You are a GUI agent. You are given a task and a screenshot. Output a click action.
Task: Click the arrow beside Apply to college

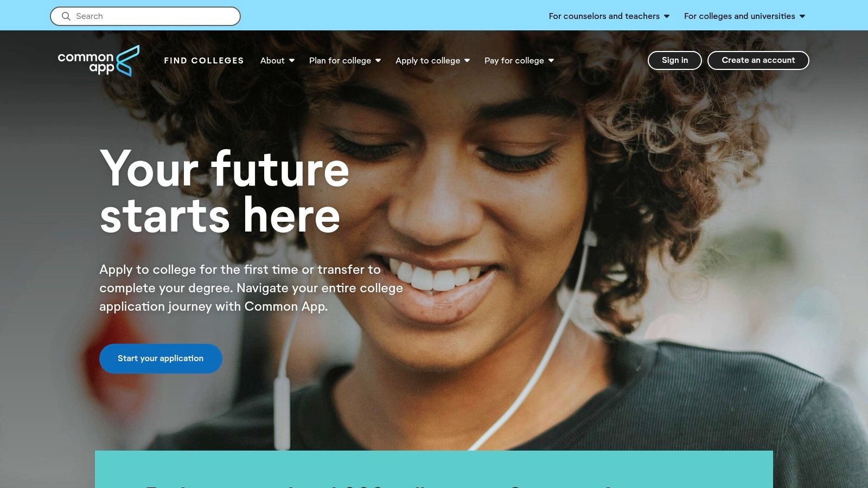467,61
